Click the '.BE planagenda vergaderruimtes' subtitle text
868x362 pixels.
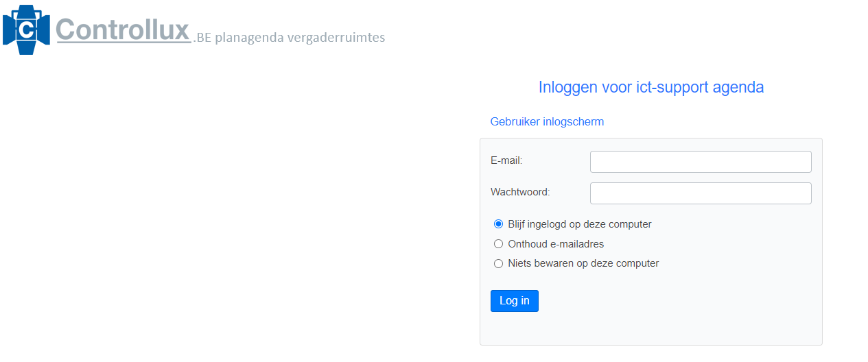click(290, 38)
